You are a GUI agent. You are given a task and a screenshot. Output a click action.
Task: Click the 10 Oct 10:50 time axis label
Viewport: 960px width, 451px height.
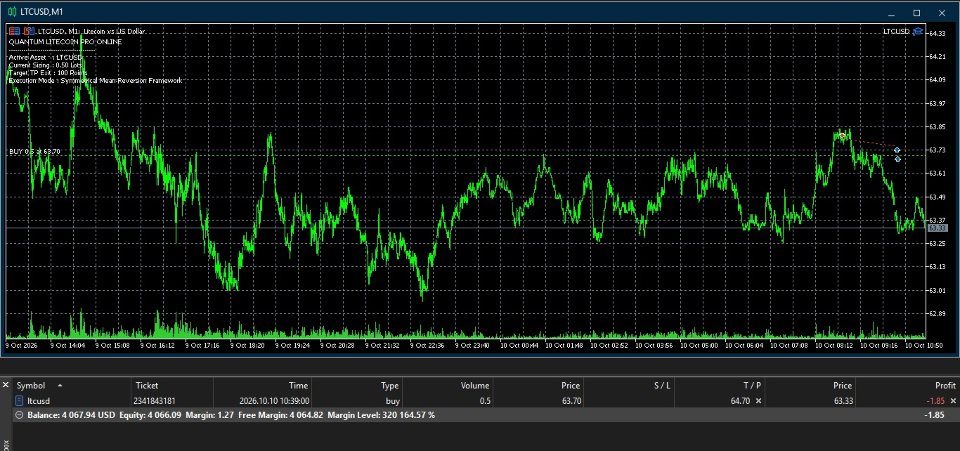tap(924, 346)
